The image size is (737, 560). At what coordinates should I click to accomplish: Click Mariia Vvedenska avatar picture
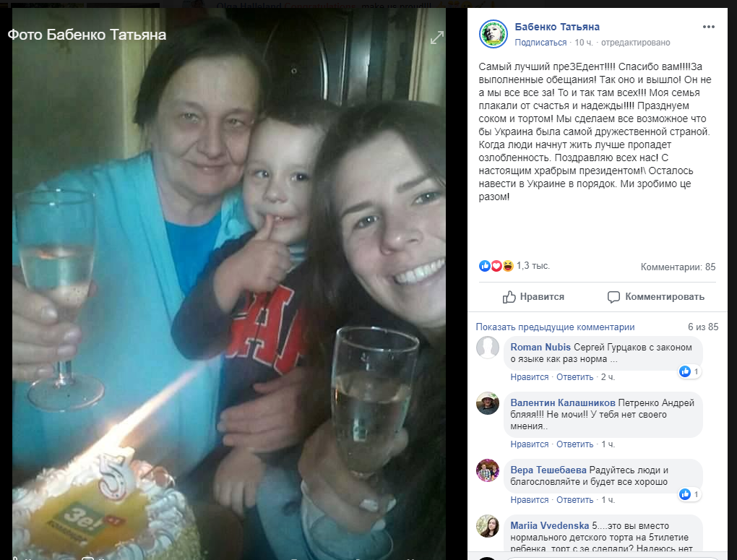tap(488, 526)
